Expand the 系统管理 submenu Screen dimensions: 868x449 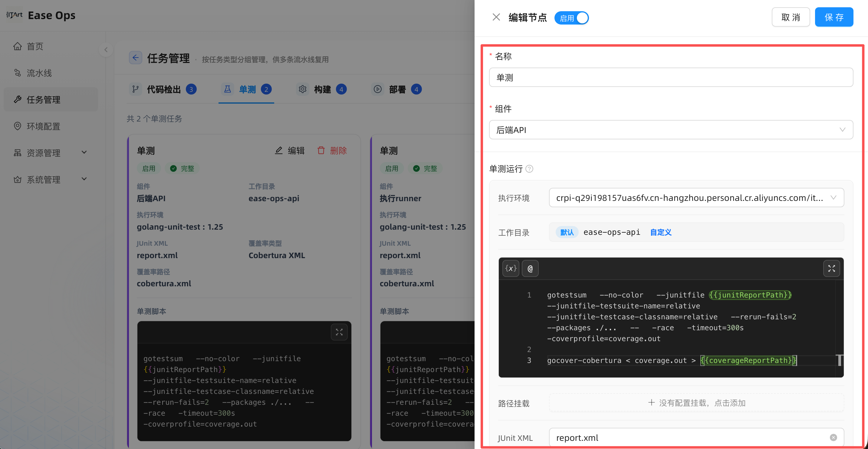tap(51, 179)
